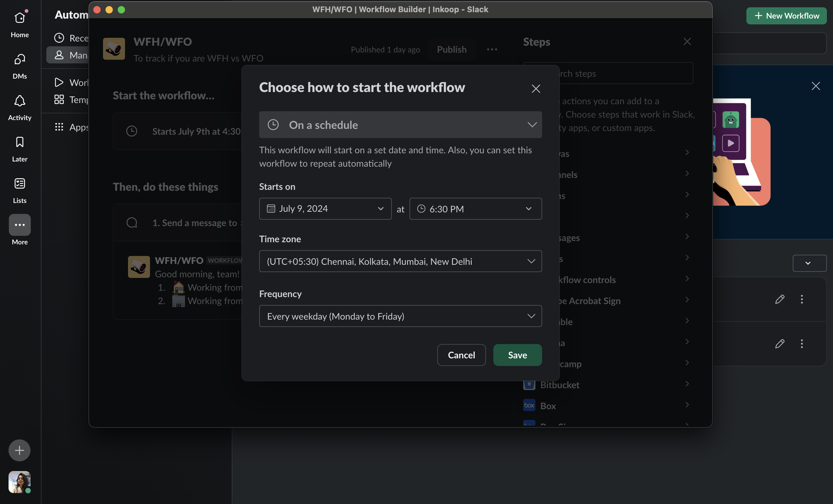Click the Apps dots-grid icon
The image size is (833, 504).
pos(59,127)
